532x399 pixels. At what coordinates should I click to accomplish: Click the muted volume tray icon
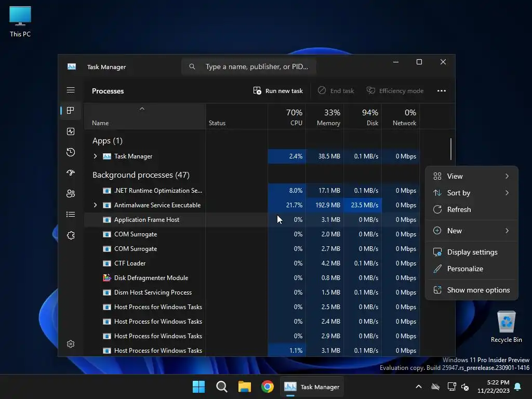tap(465, 387)
